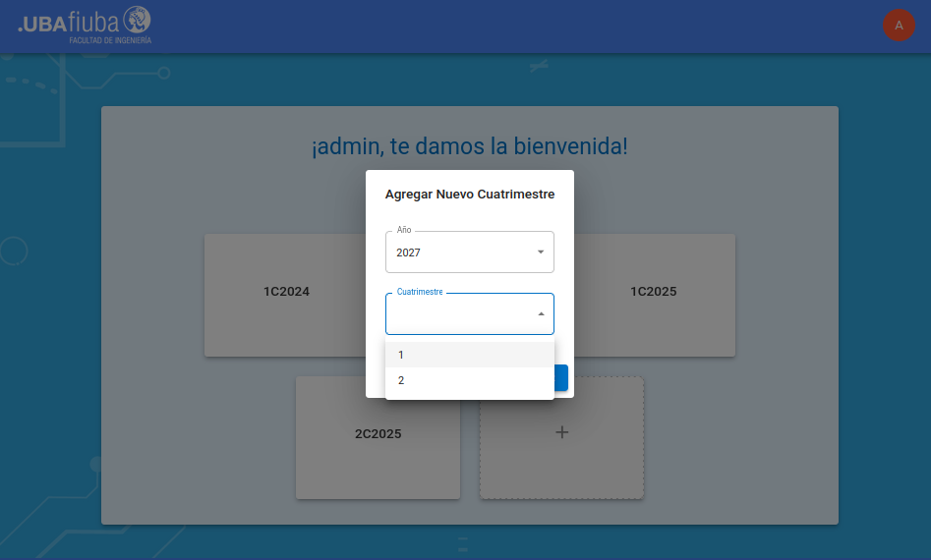Click the 'Facultad de Ingeniería' text
The image size is (931, 560).
click(110, 41)
